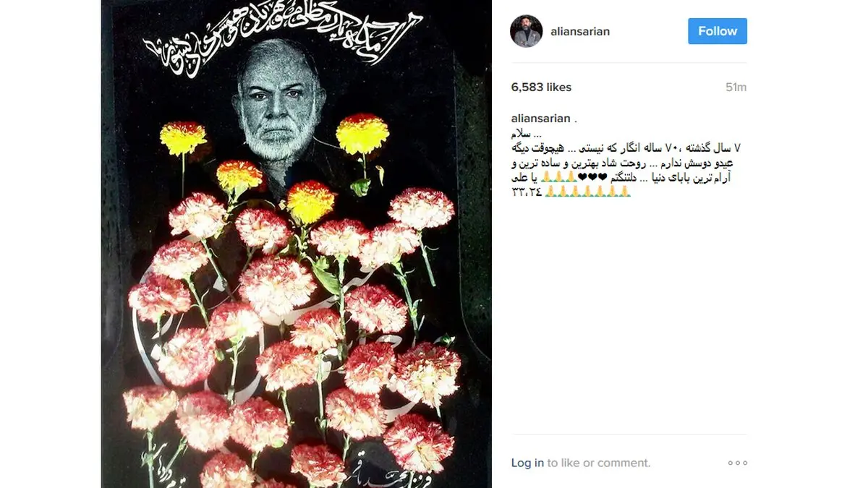
Task: Click the yellow flower left of portrait
Action: (183, 138)
